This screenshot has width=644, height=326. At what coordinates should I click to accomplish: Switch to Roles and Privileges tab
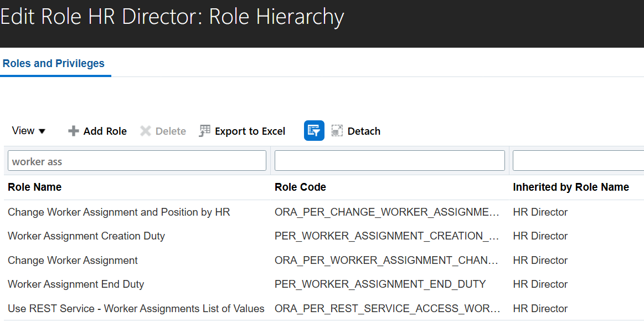54,63
